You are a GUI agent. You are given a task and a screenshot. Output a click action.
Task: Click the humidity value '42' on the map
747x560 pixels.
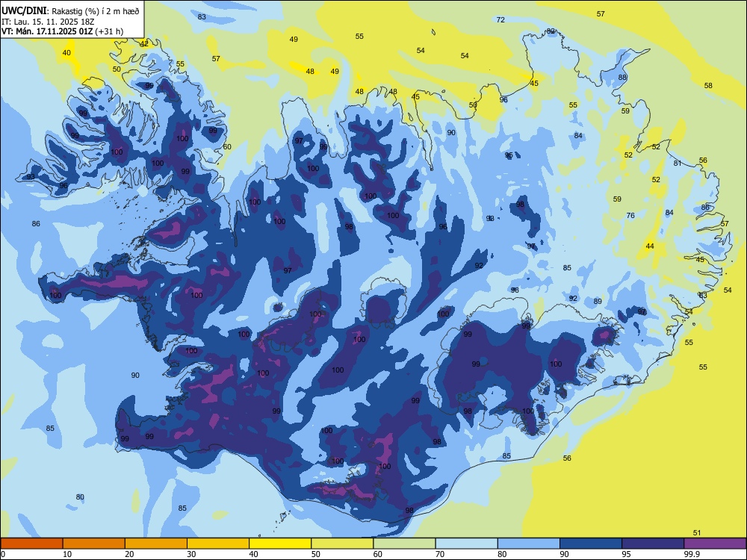click(x=144, y=44)
